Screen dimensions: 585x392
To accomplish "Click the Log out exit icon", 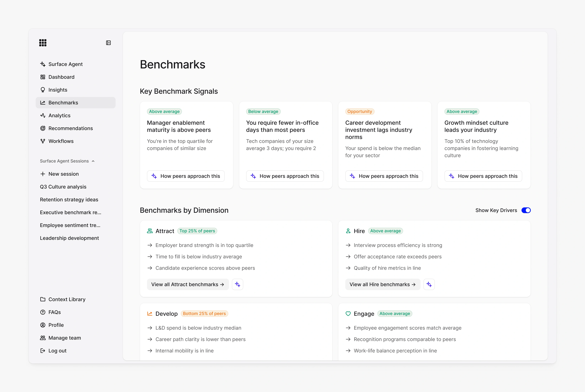I will [x=43, y=351].
